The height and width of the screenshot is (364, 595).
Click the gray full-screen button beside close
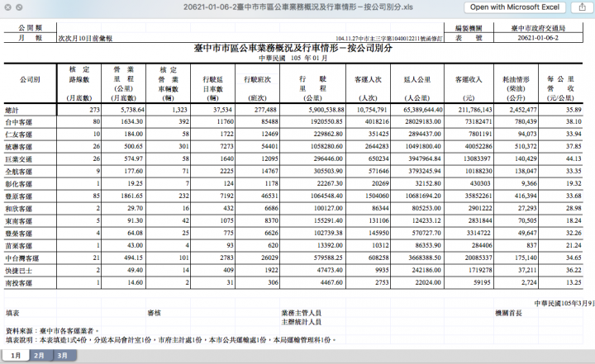(19, 7)
